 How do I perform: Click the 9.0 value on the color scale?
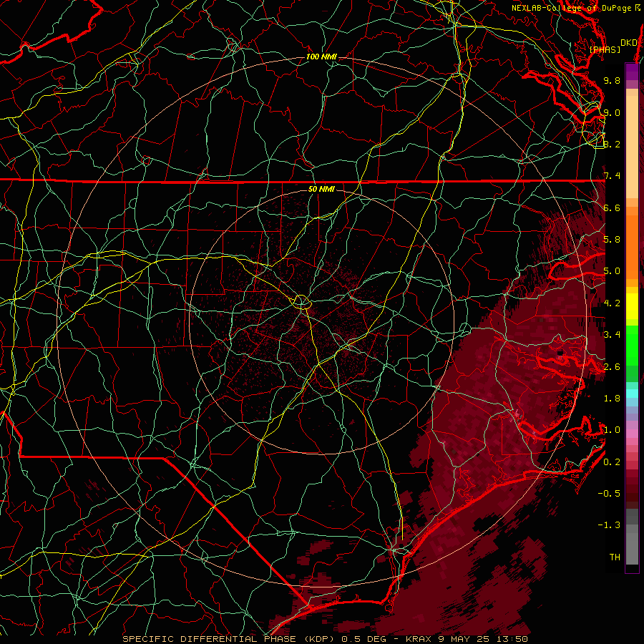click(x=612, y=112)
